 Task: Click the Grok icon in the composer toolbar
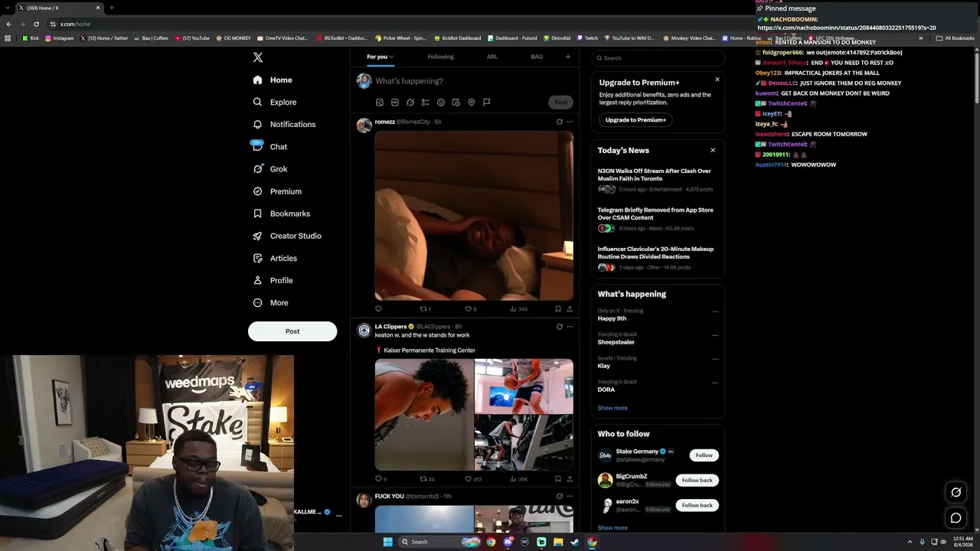410,103
